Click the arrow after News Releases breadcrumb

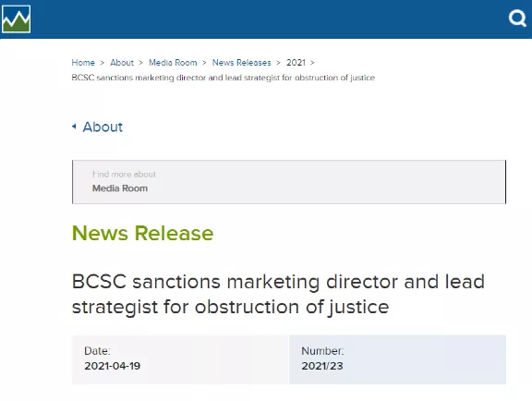pyautogui.click(x=278, y=63)
